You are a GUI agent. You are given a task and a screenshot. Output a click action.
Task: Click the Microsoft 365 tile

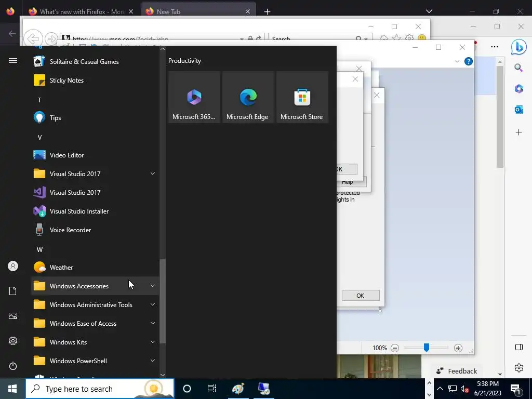click(194, 97)
